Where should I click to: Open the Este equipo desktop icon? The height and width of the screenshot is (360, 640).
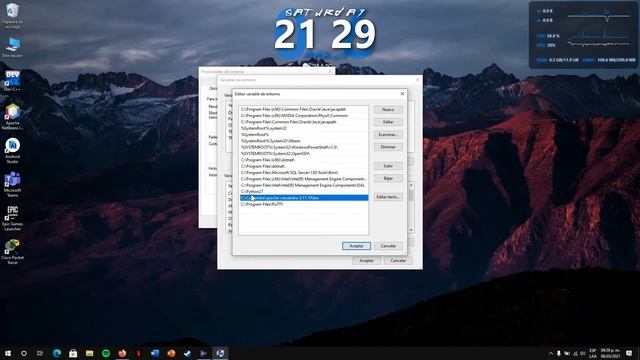pyautogui.click(x=13, y=47)
